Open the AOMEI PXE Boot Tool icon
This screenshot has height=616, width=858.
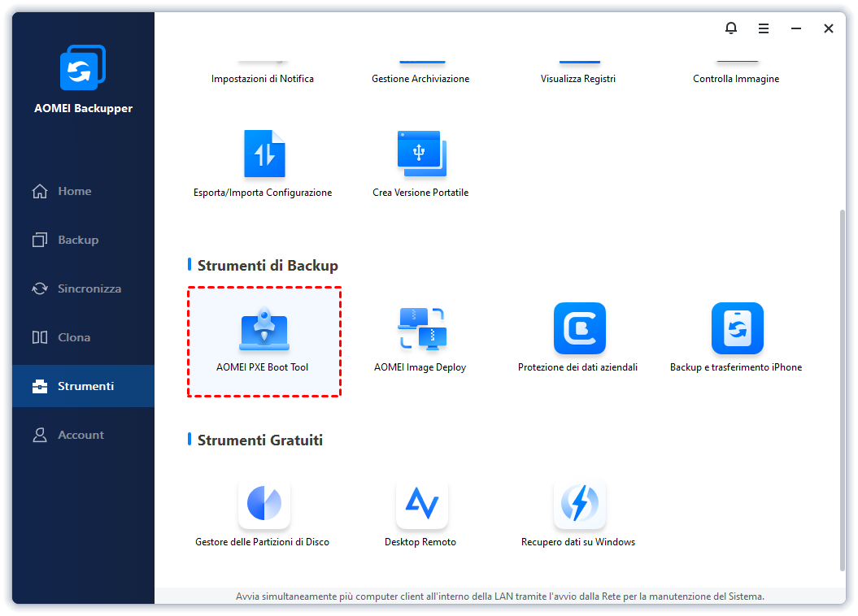[264, 328]
